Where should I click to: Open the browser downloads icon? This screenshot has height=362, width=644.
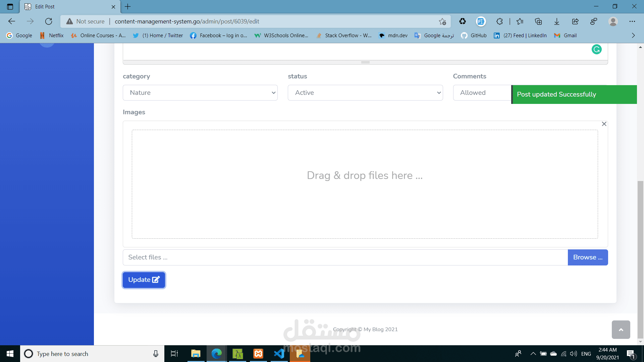coord(557,21)
